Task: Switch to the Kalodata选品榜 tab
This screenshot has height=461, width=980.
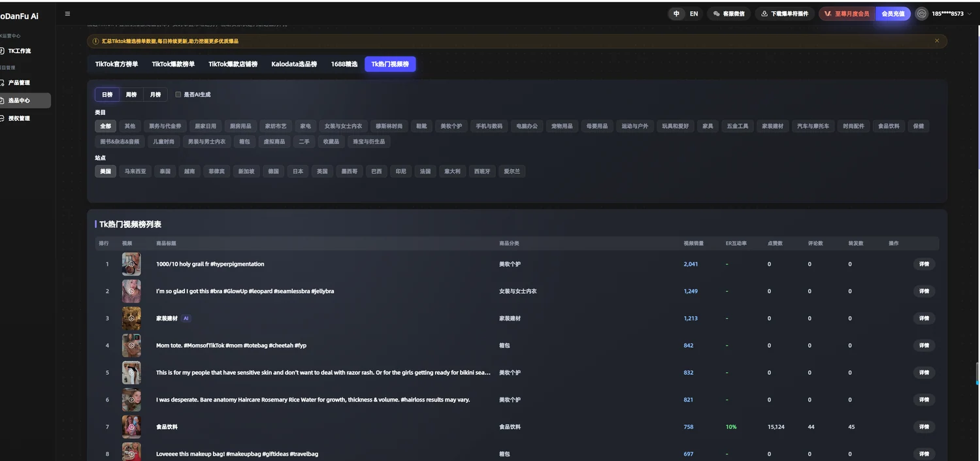Action: pos(294,64)
